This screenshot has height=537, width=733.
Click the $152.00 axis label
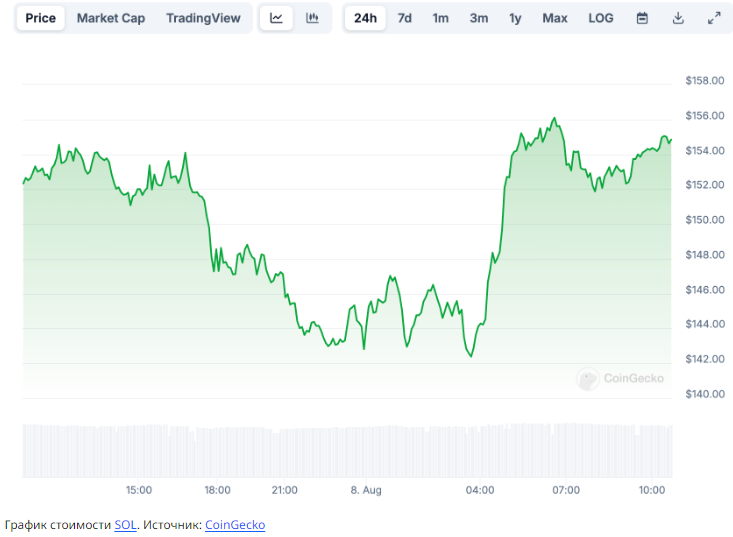pyautogui.click(x=704, y=185)
